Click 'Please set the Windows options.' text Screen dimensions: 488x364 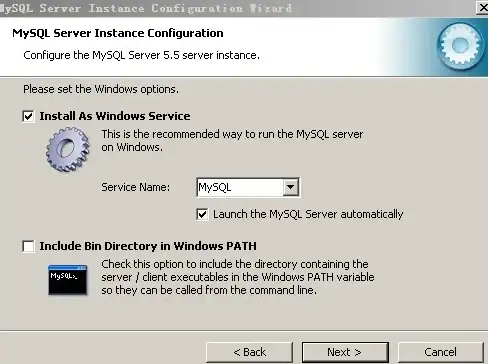point(101,89)
